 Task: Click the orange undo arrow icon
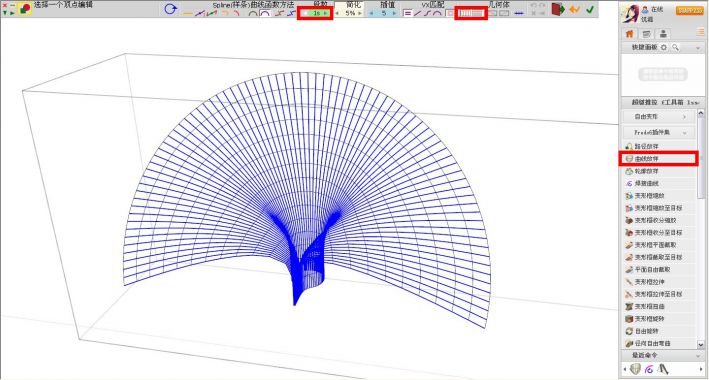(x=575, y=9)
